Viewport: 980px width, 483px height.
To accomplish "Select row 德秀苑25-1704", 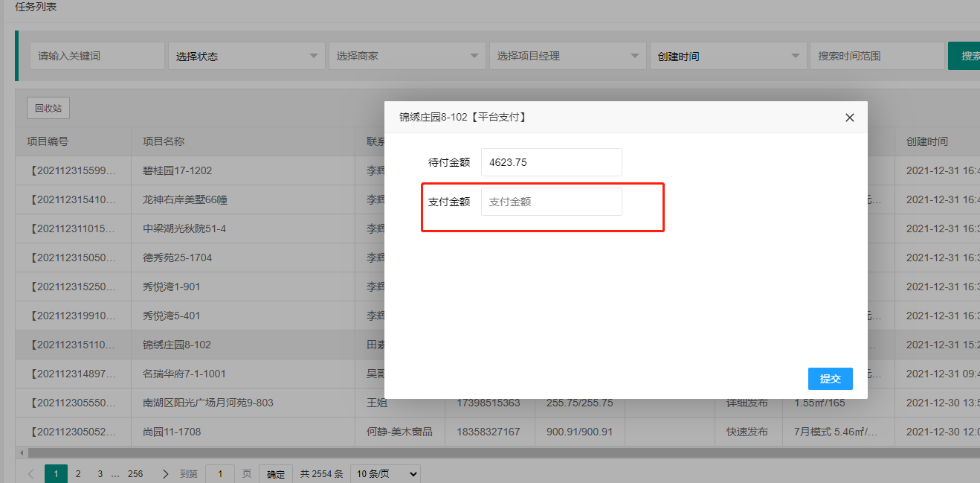I will pyautogui.click(x=177, y=258).
